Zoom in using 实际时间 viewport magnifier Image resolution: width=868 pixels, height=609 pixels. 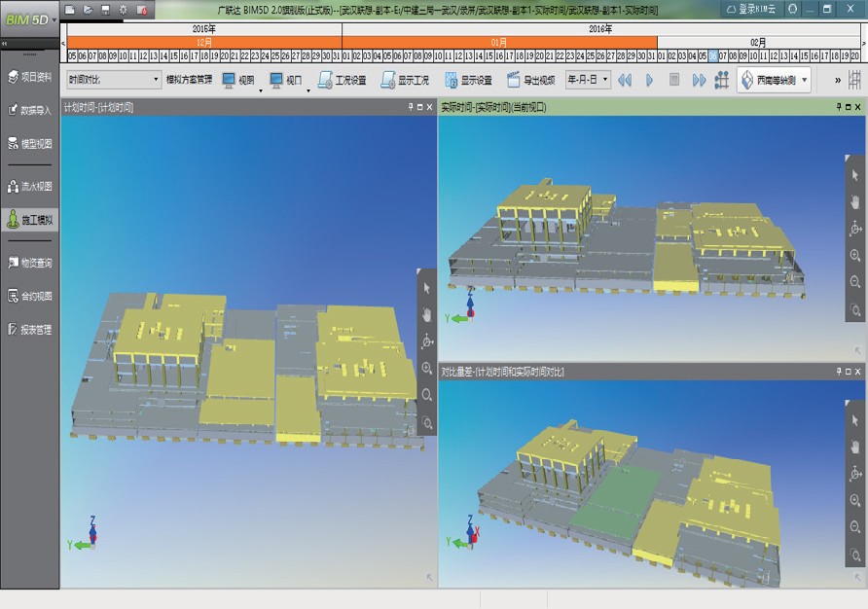855,256
